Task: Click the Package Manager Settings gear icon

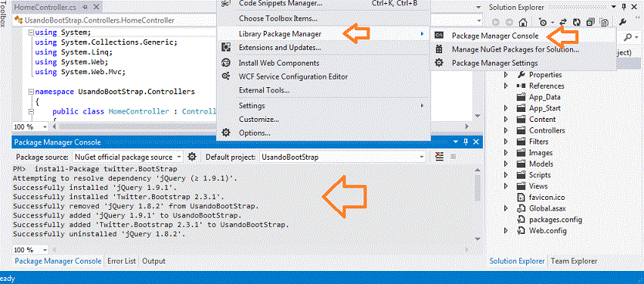Action: pyautogui.click(x=439, y=63)
